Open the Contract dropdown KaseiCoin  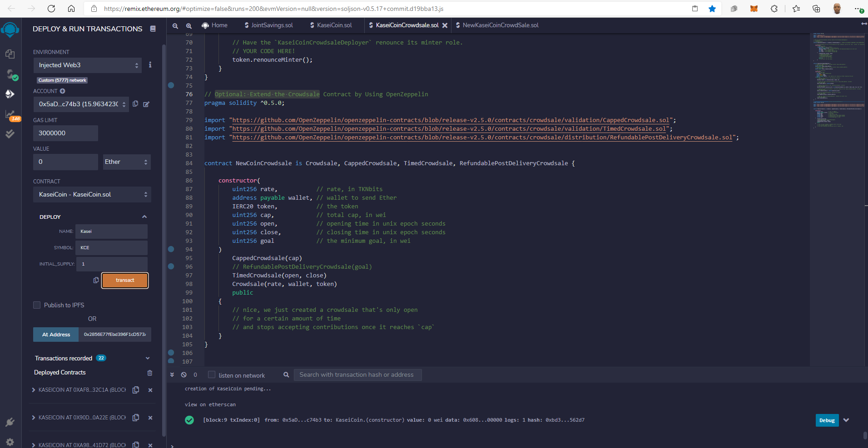pyautogui.click(x=92, y=195)
